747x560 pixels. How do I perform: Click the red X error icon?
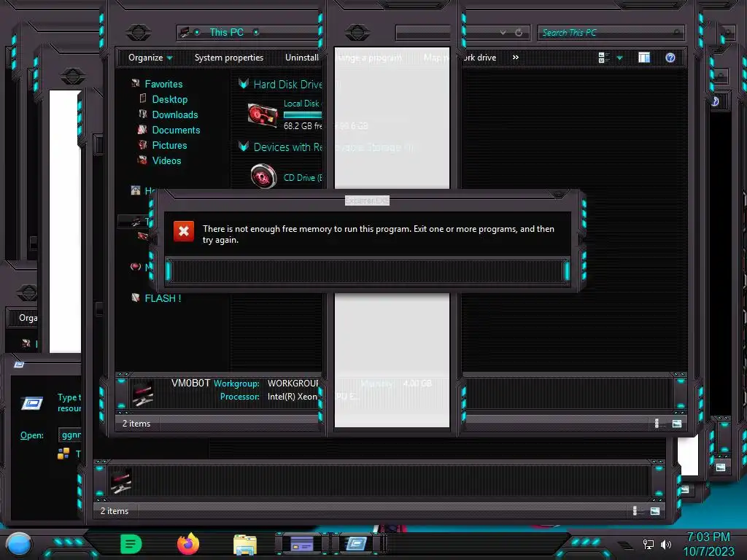(x=183, y=231)
